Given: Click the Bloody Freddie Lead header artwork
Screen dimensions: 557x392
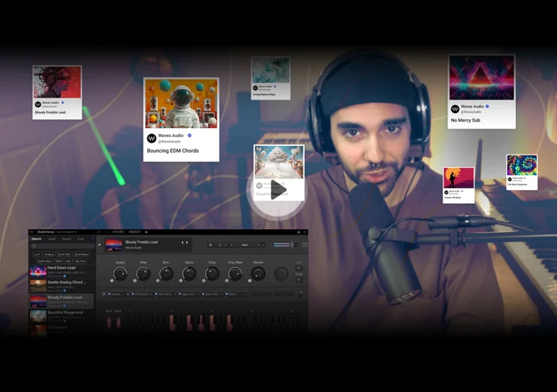Looking at the screenshot, I should [x=113, y=245].
